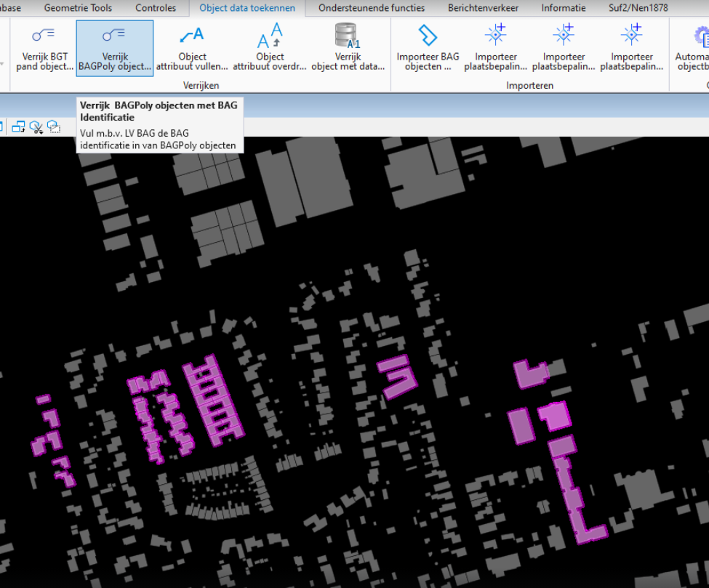Open the Controles ribbon tab
Image resolution: width=709 pixels, height=588 pixels.
point(156,8)
